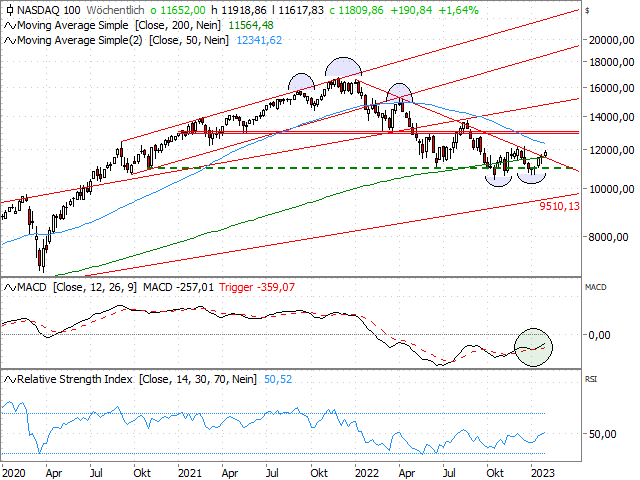Click the 2021 date axis label
The image size is (640, 480).
point(190,473)
